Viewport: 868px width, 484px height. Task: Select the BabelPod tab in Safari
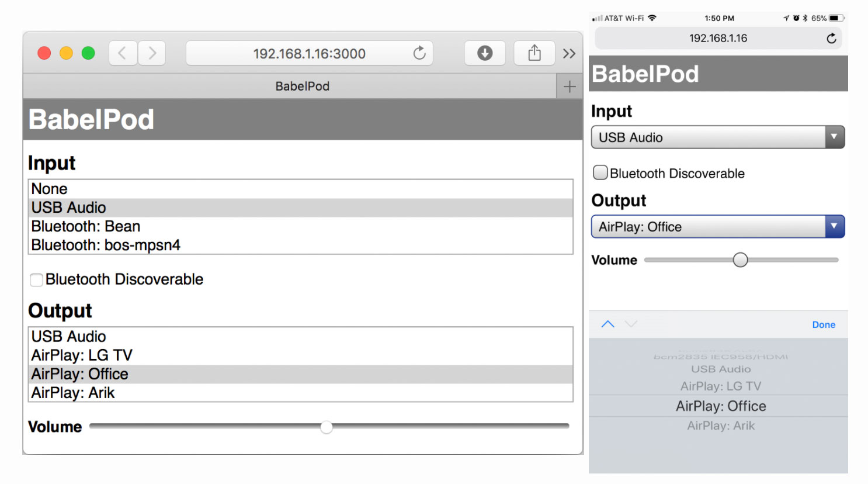coord(302,87)
